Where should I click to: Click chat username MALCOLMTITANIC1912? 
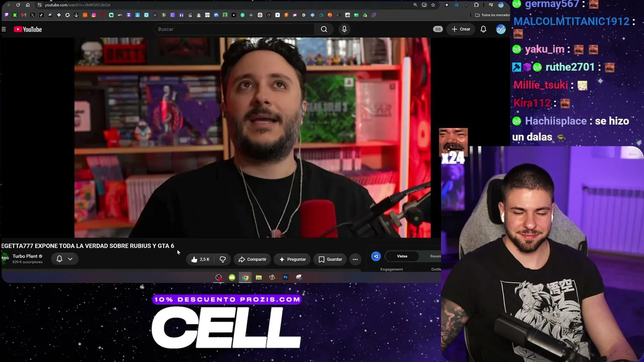[x=572, y=22]
